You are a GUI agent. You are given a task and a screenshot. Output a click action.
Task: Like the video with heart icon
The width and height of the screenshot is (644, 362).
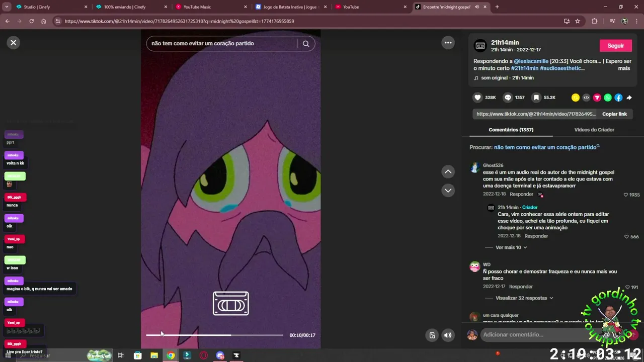(477, 98)
